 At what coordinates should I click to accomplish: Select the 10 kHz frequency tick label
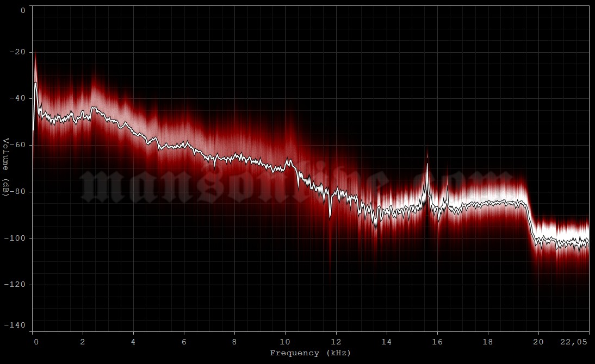(284, 342)
